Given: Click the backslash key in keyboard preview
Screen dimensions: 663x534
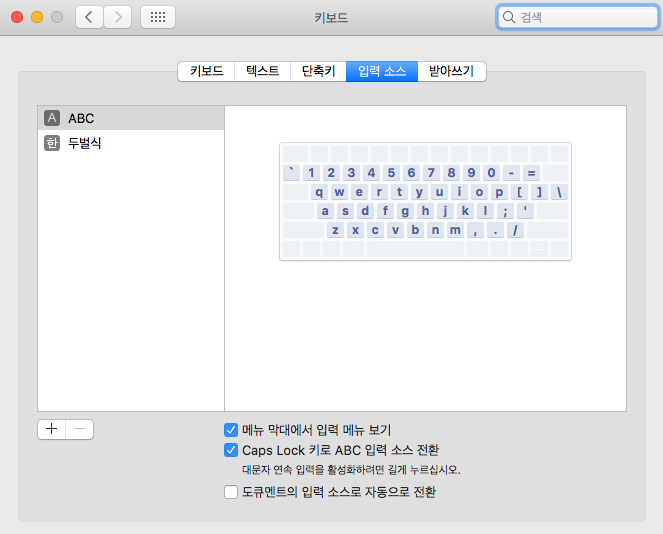Looking at the screenshot, I should point(559,192).
